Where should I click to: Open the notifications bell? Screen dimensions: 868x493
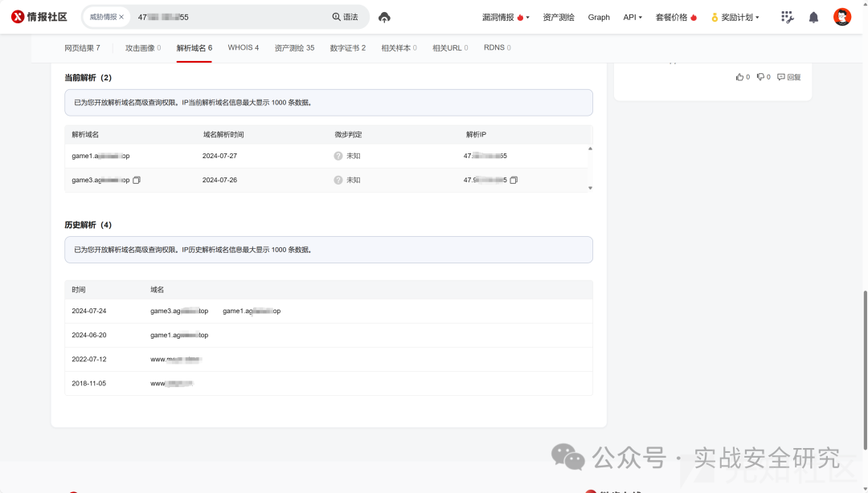click(813, 17)
